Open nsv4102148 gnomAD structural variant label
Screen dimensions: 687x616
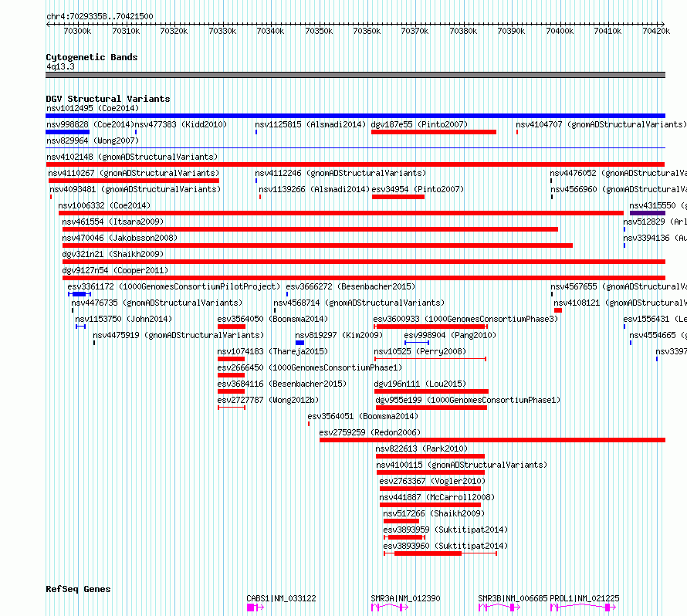pyautogui.click(x=132, y=157)
